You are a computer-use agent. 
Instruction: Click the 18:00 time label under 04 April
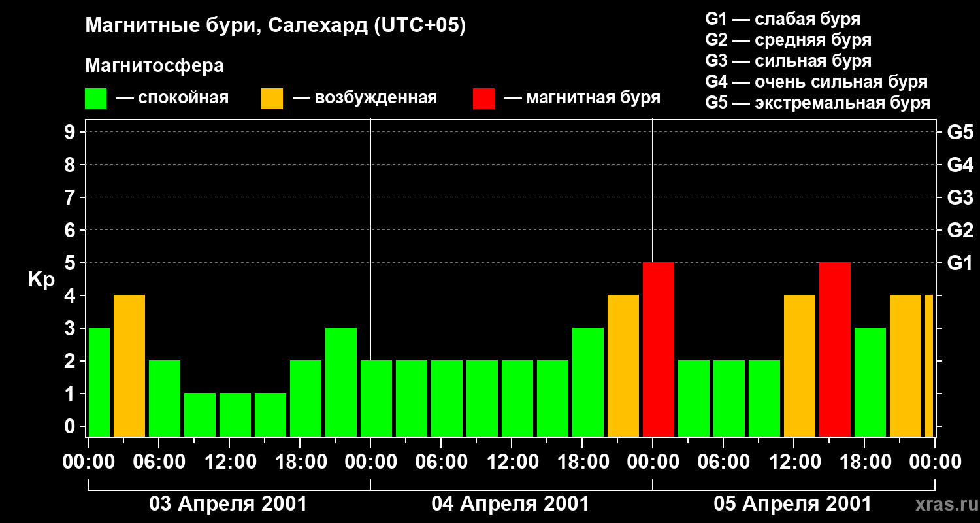(583, 462)
